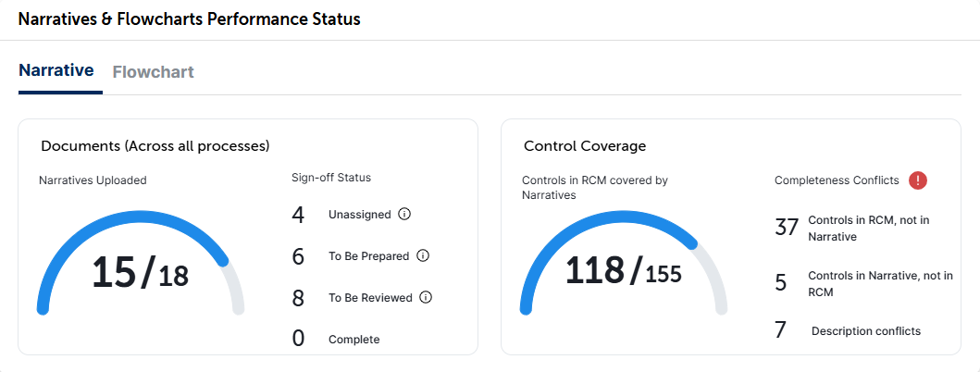Click the 118/155 controls covered figure
Image resolution: width=980 pixels, height=372 pixels.
pos(623,271)
